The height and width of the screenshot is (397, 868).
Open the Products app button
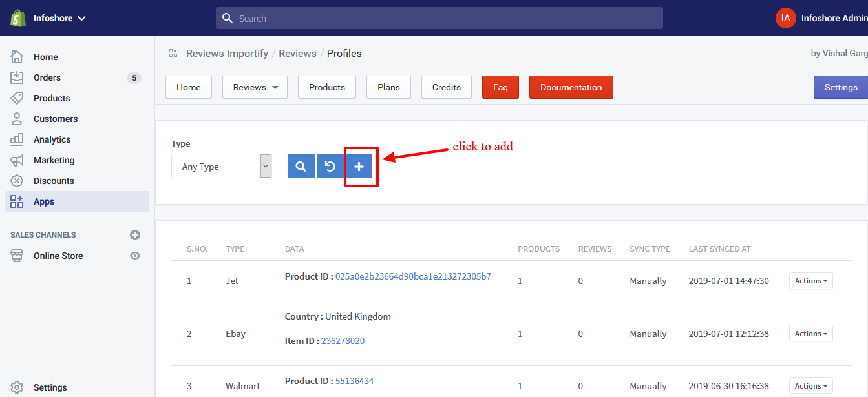pyautogui.click(x=327, y=87)
